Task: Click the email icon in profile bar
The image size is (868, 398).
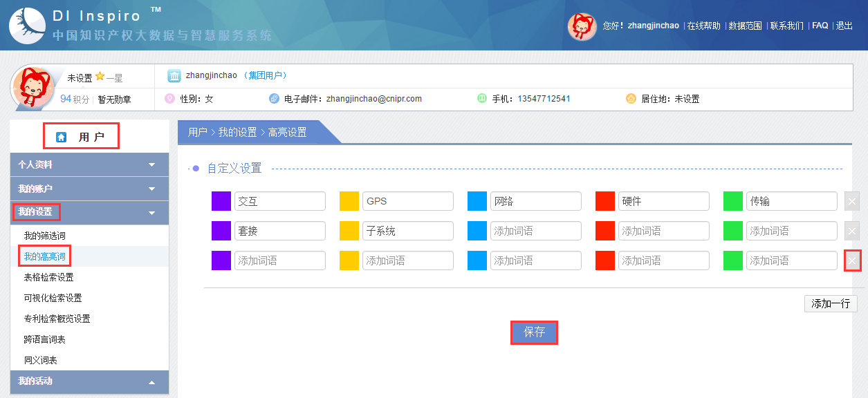Action: click(274, 99)
